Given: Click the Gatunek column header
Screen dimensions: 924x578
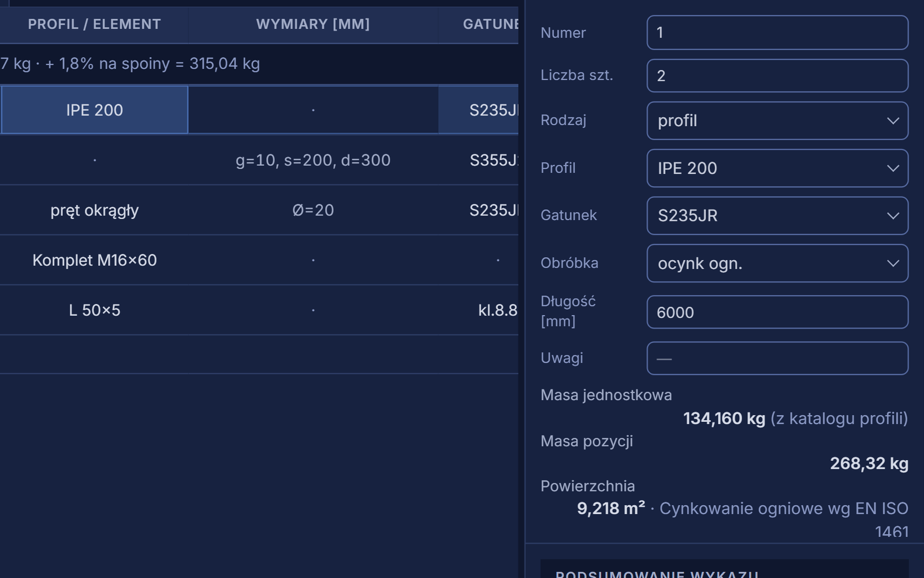Looking at the screenshot, I should (479, 24).
